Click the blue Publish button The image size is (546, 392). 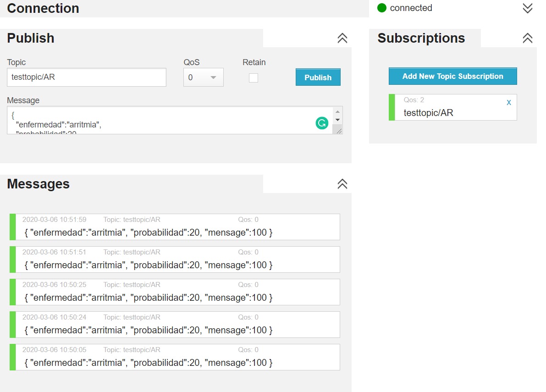[318, 77]
